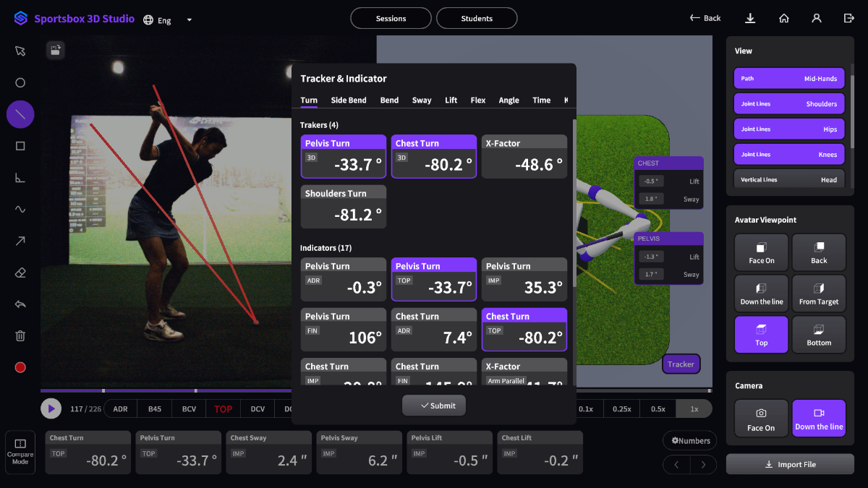Submit the tracker selection
Screen dimensions: 868x488
pyautogui.click(x=434, y=406)
